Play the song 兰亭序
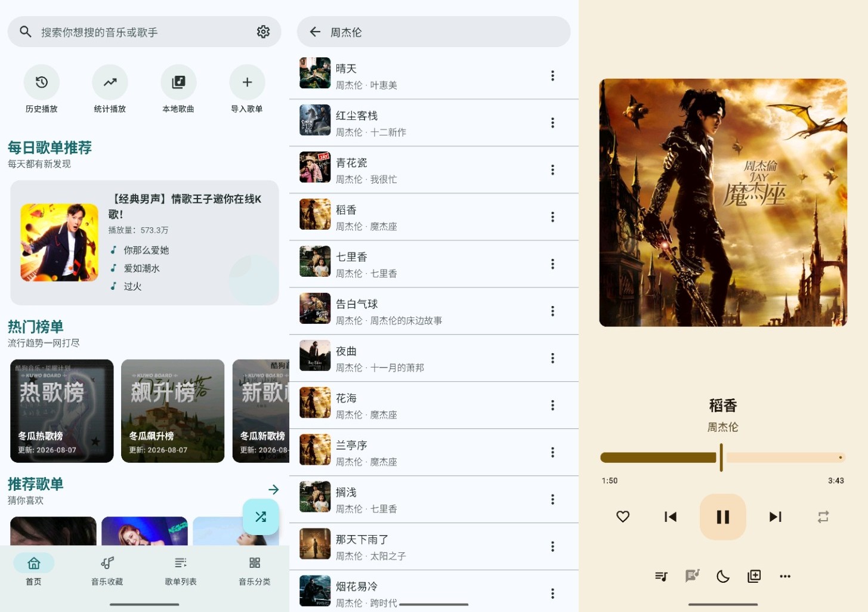Viewport: 868px width, 612px height. click(434, 453)
